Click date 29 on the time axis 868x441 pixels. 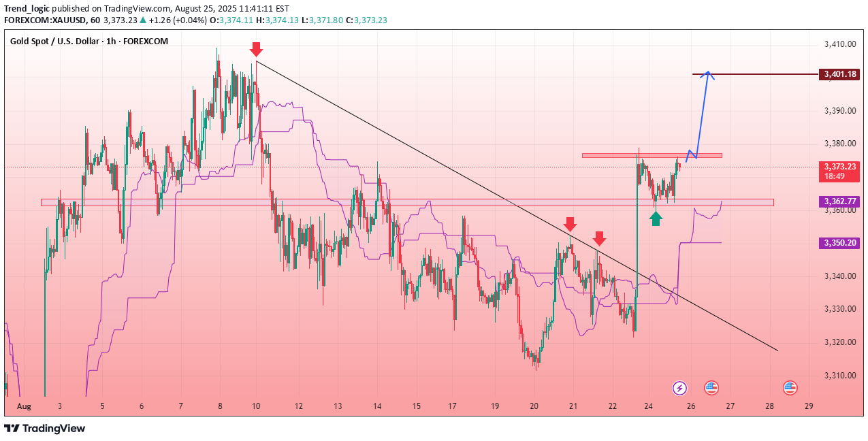[x=809, y=406]
